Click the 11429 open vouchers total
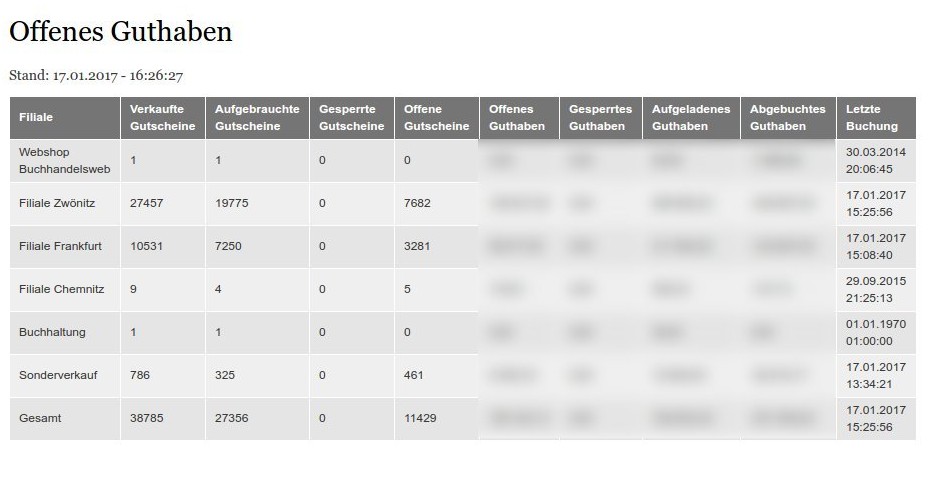938x491 pixels. [x=420, y=418]
